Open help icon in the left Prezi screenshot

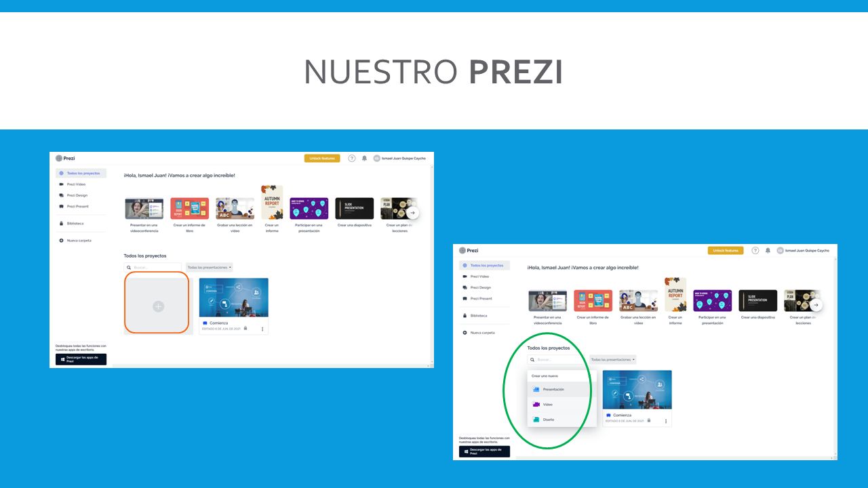pos(352,158)
